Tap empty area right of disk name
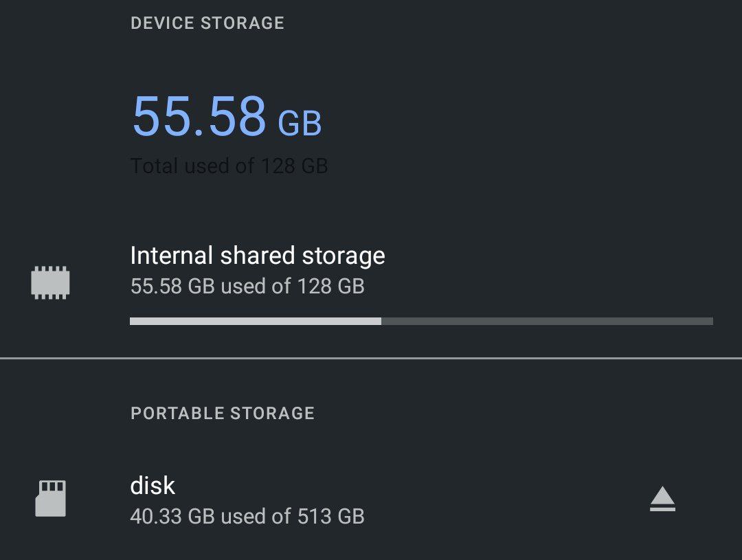742x560 pixels. tap(402, 486)
